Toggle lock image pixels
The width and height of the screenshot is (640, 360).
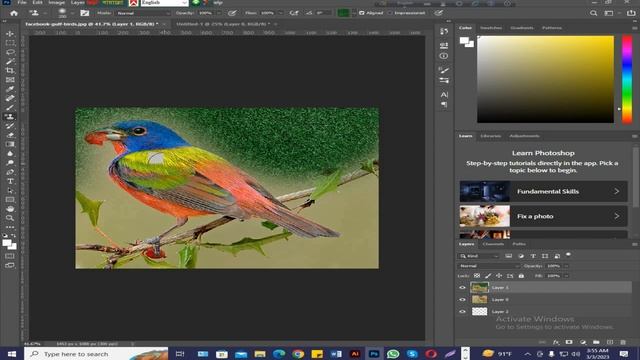pyautogui.click(x=488, y=276)
